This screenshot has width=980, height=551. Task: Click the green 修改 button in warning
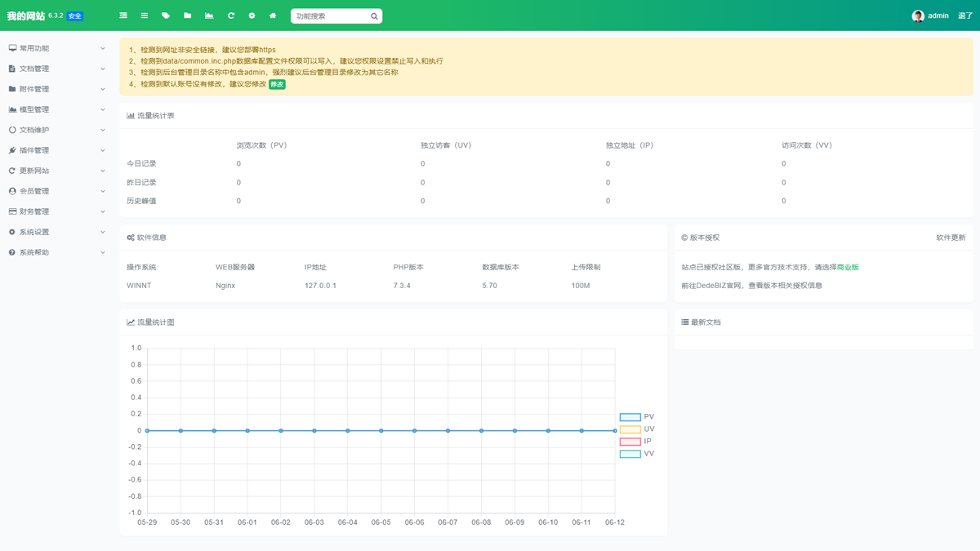(277, 84)
